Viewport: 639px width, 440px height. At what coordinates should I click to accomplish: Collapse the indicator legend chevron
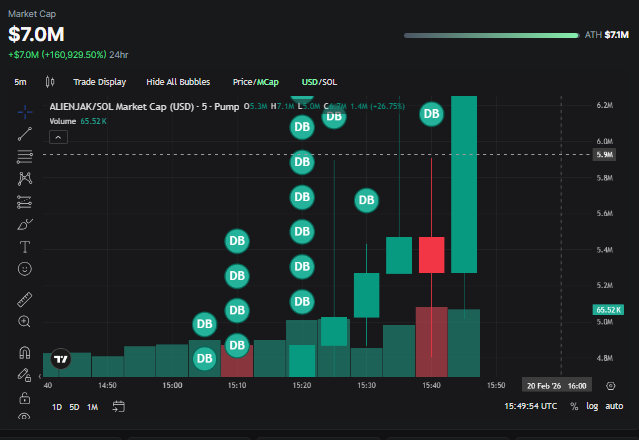tap(58, 137)
